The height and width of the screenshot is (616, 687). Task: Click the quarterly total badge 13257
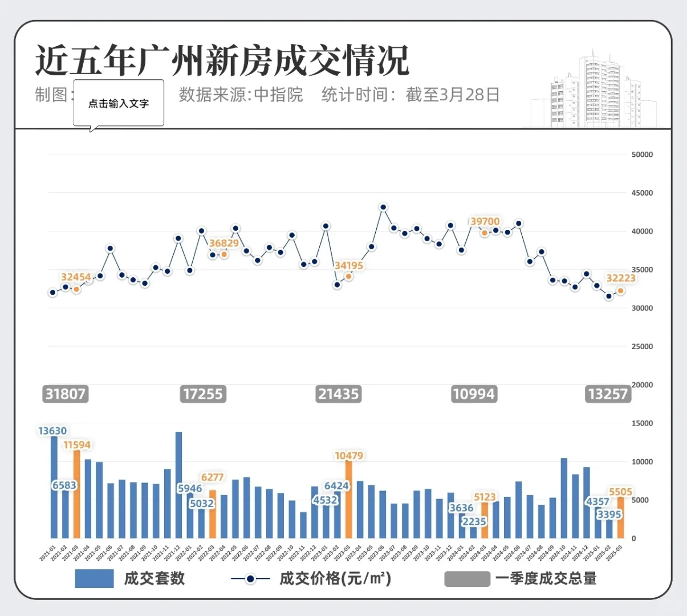pos(608,394)
